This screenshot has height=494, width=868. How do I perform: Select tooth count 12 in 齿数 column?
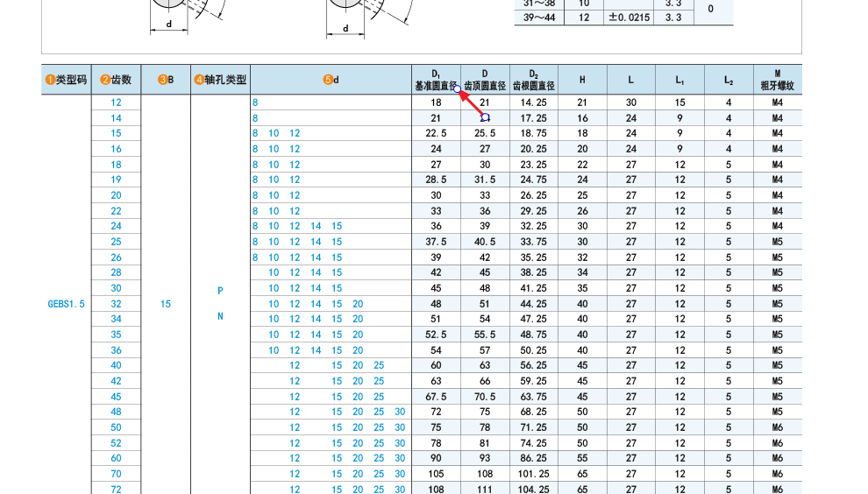click(116, 102)
